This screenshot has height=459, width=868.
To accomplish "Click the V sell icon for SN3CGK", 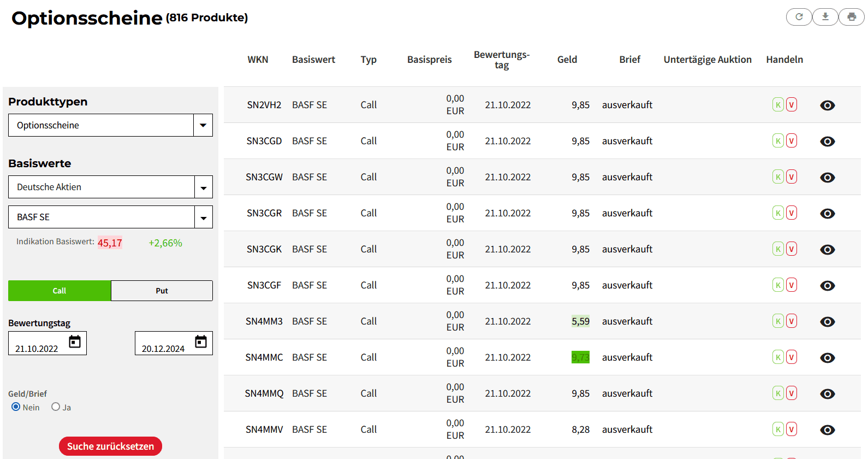I will pyautogui.click(x=792, y=249).
